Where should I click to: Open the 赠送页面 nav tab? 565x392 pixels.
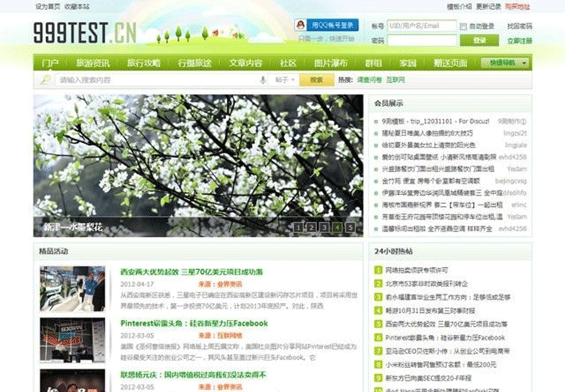point(450,63)
